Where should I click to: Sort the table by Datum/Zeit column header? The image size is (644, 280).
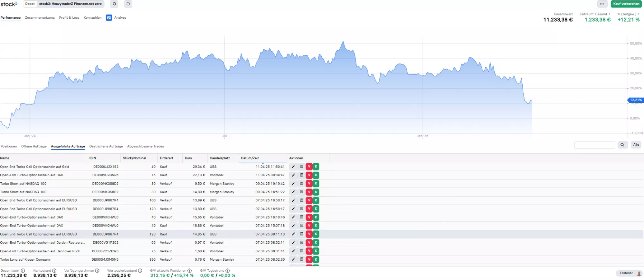(x=250, y=158)
